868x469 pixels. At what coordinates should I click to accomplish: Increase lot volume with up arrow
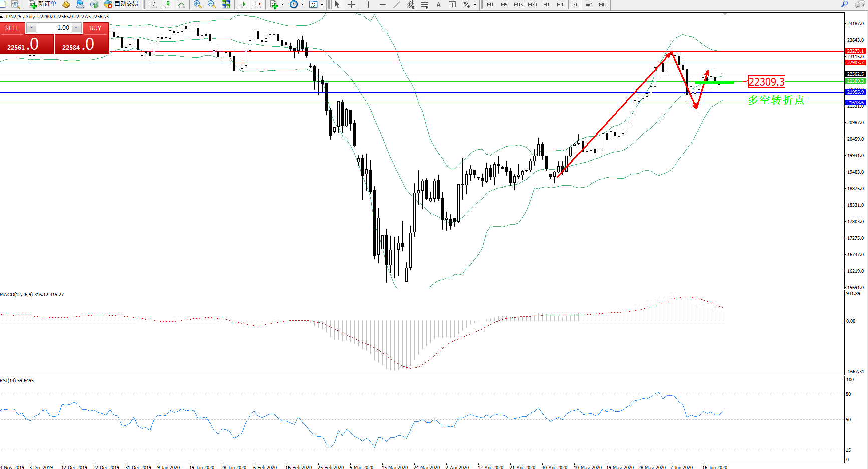[x=76, y=28]
